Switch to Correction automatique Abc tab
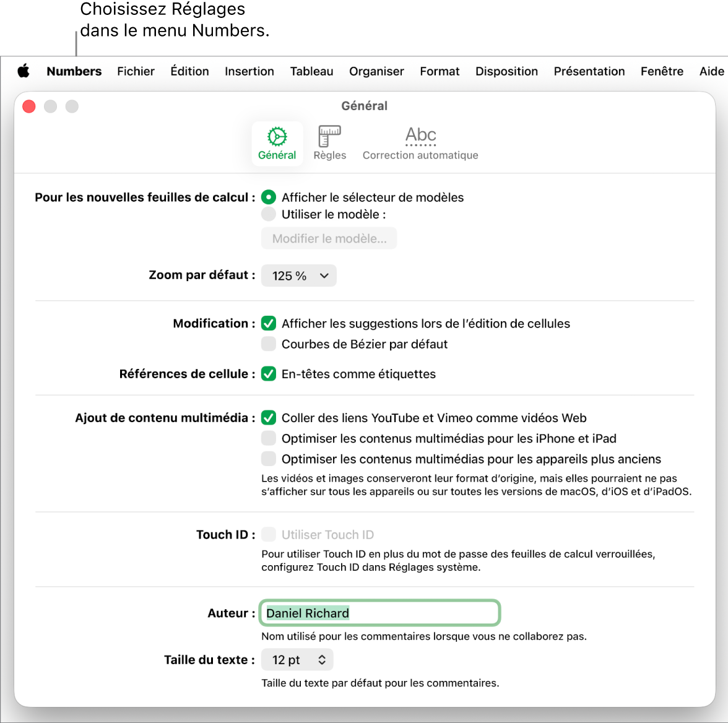 coord(420,144)
